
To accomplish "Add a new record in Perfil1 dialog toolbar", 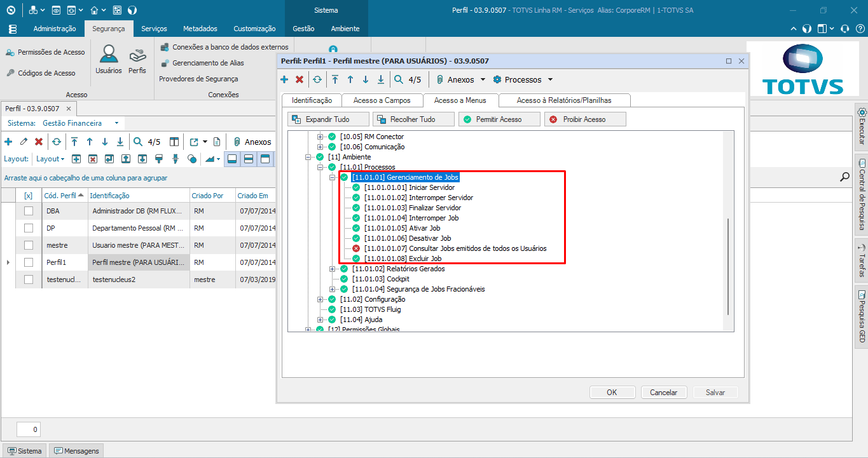I will 284,79.
